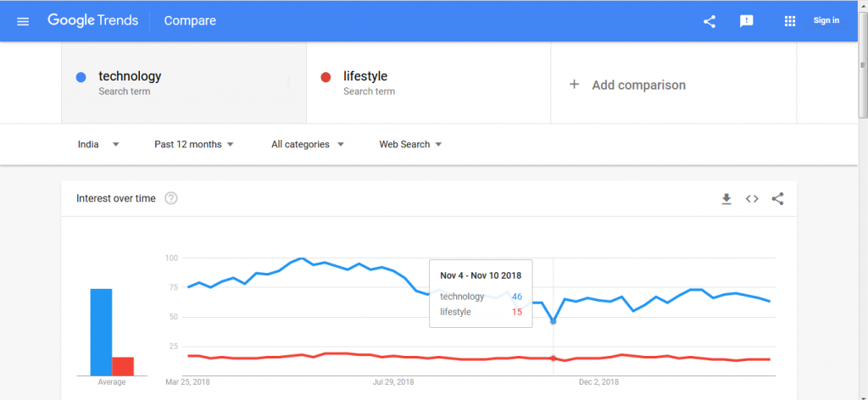Open the technology term options menu
The image size is (868, 400).
coord(288,82)
